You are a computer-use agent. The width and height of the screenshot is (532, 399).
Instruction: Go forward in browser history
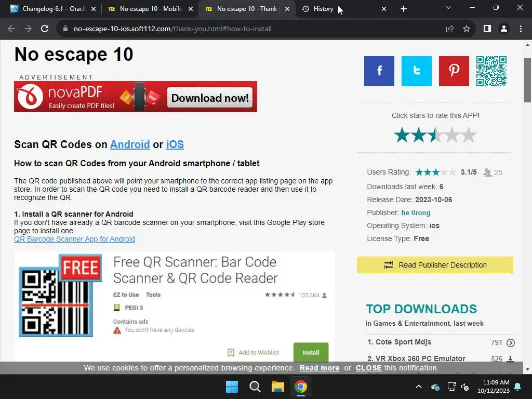28,29
